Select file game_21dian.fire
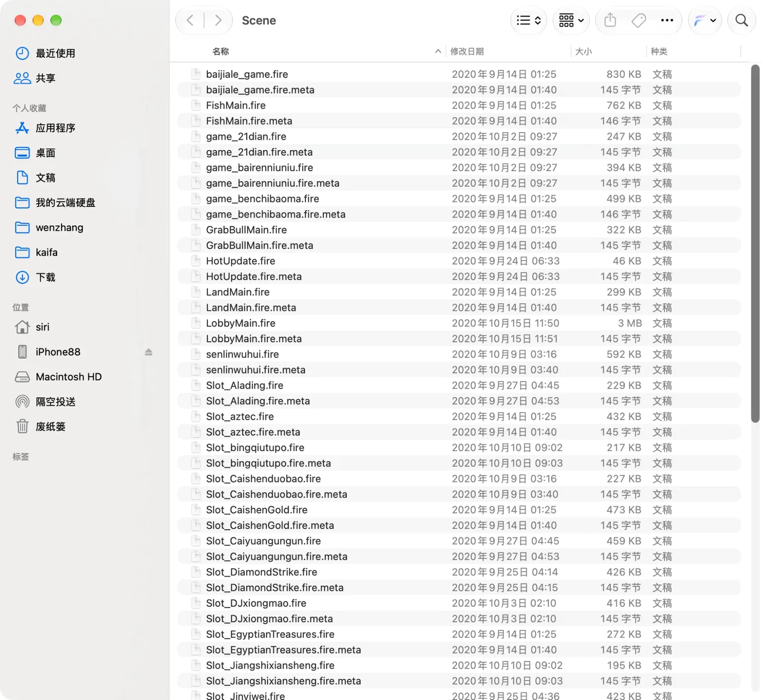The width and height of the screenshot is (762, 700). pyautogui.click(x=459, y=137)
